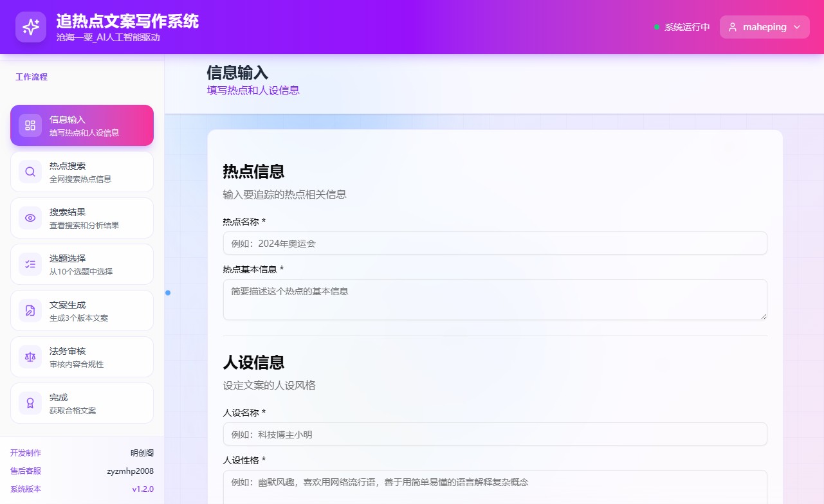Click the 系统运行中 status indicator
This screenshot has width=824, height=504.
[682, 27]
